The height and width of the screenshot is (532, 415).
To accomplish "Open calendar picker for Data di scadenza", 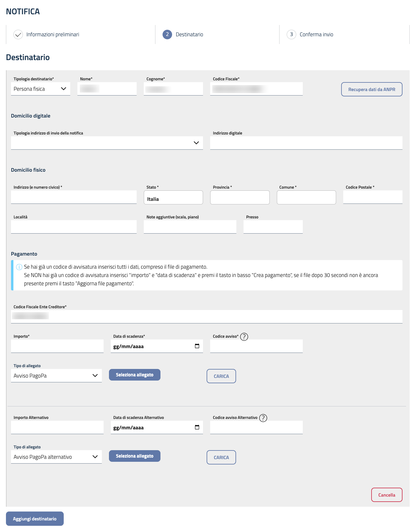I will point(197,346).
